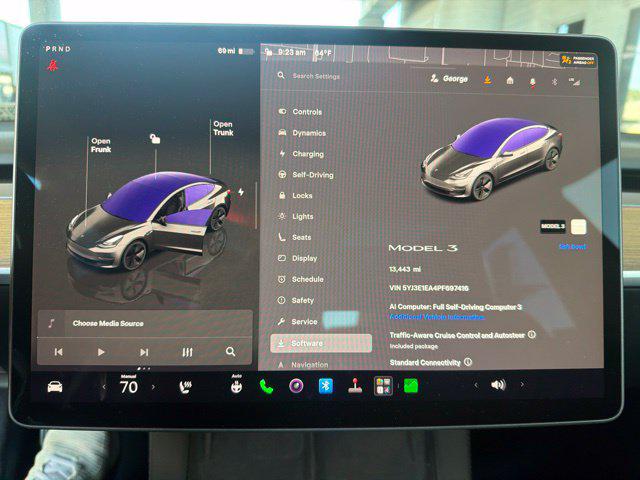Raise volume with right chevron

point(522,384)
